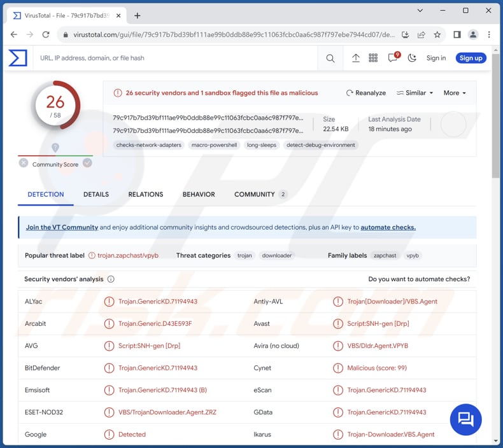Open the automate checks link
The width and height of the screenshot is (503, 448).
(x=388, y=227)
